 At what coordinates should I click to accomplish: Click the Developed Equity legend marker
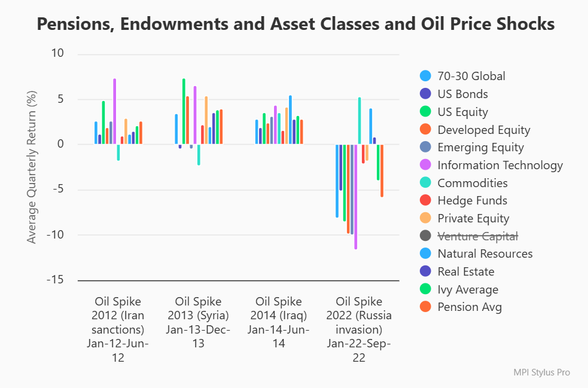tap(426, 130)
